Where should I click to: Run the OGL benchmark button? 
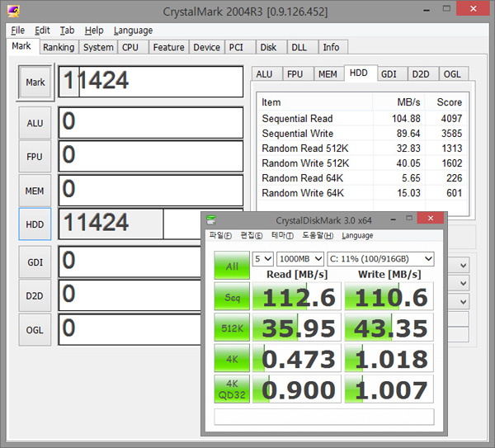pyautogui.click(x=35, y=330)
